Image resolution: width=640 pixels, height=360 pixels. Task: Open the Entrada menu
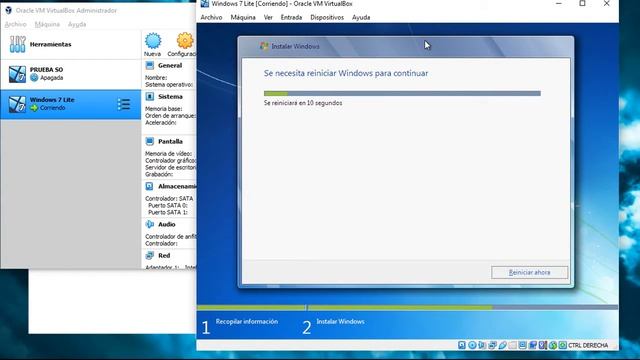click(291, 17)
